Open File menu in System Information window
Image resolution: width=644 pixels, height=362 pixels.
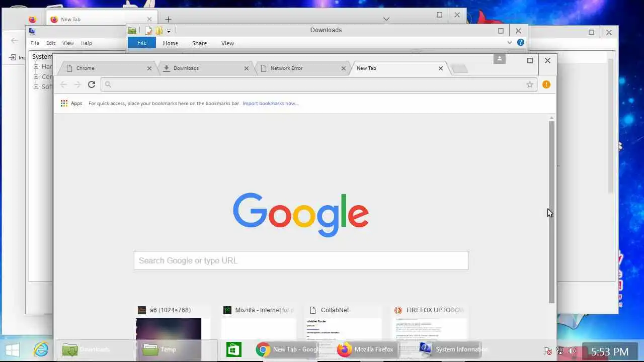[x=35, y=43]
